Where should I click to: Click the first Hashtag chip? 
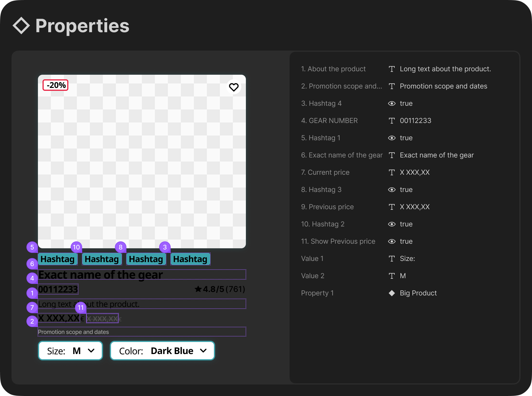pyautogui.click(x=57, y=259)
